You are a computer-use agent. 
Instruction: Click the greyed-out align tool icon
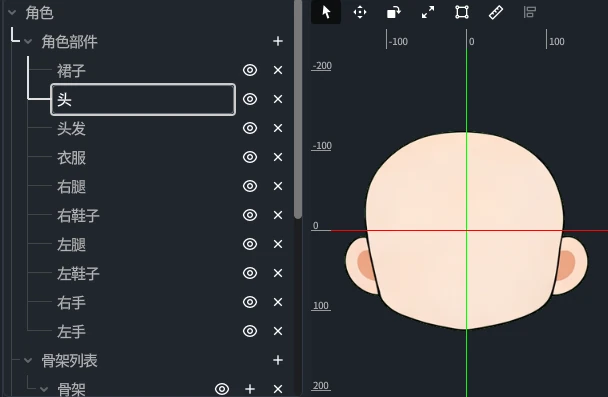pyautogui.click(x=530, y=12)
